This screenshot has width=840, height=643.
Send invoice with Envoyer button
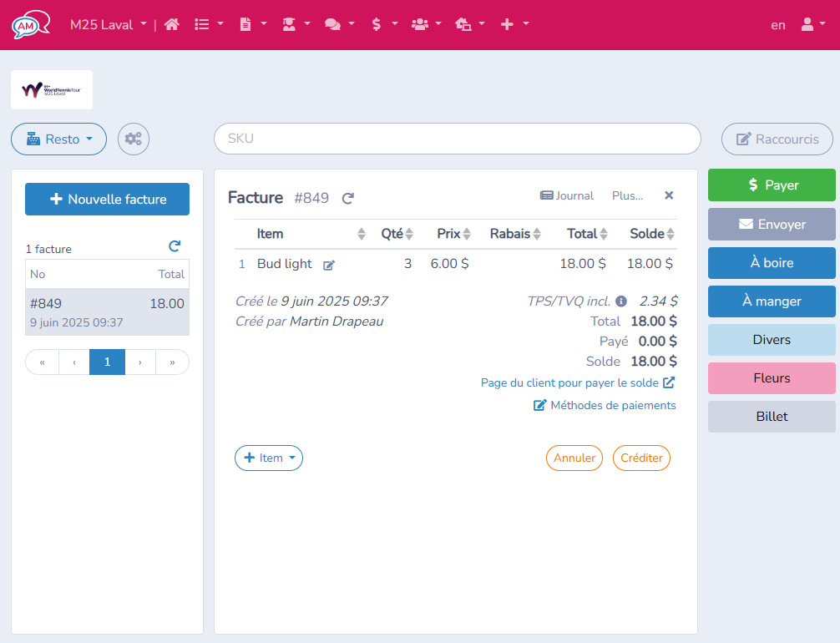pyautogui.click(x=772, y=224)
